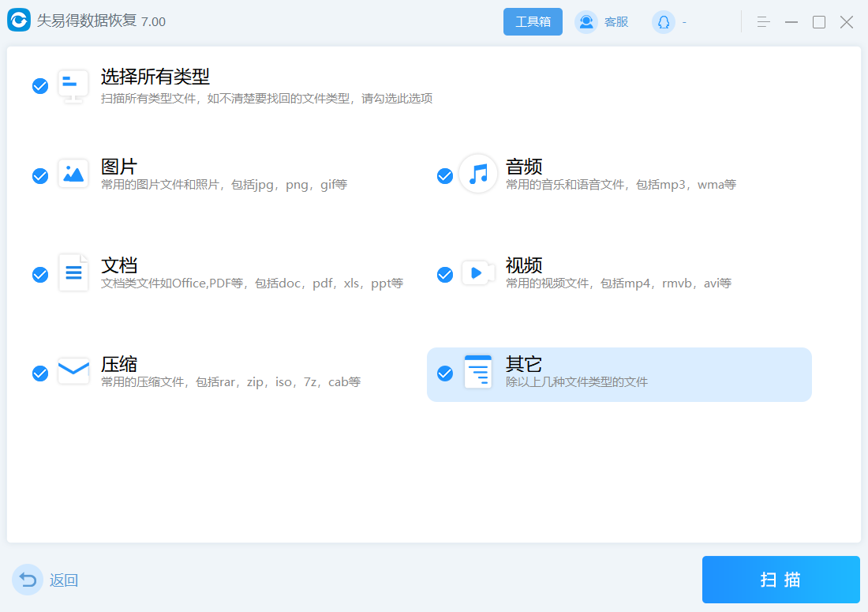Uncheck the 压缩 checkbox
The height and width of the screenshot is (612, 868).
click(40, 374)
